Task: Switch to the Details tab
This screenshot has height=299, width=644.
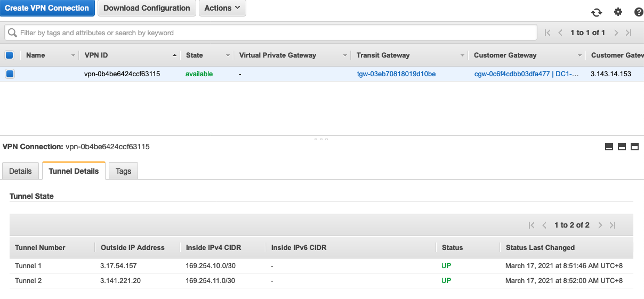Action: pyautogui.click(x=20, y=171)
